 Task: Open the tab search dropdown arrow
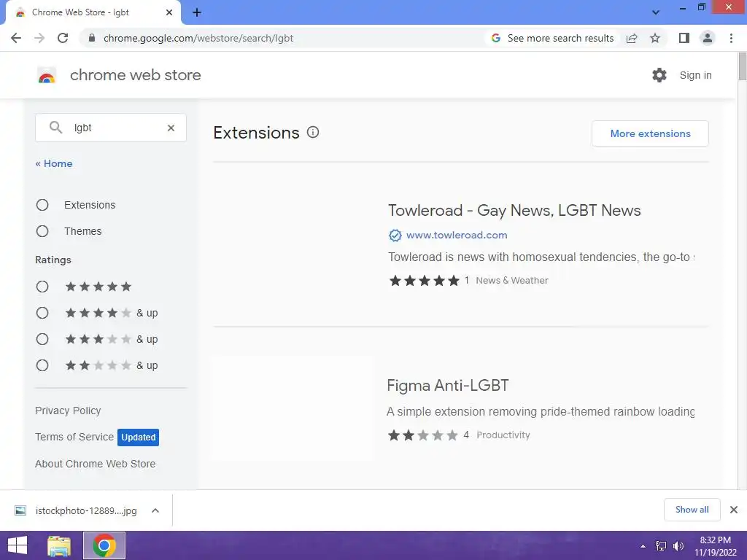656,12
